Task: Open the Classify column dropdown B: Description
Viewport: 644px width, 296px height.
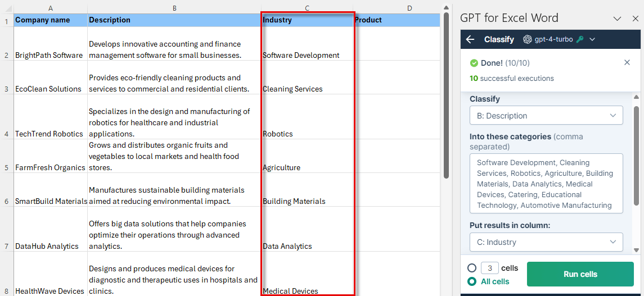Action: tap(546, 115)
